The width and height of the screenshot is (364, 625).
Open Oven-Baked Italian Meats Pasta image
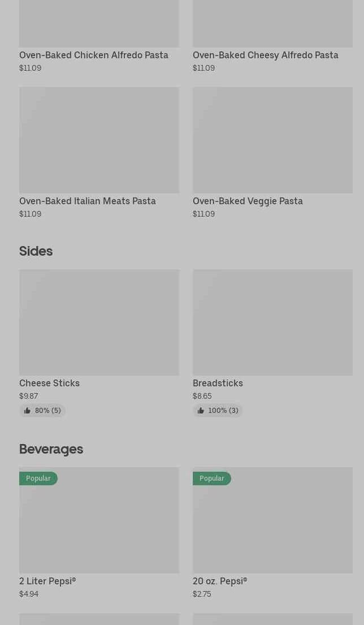(99, 140)
